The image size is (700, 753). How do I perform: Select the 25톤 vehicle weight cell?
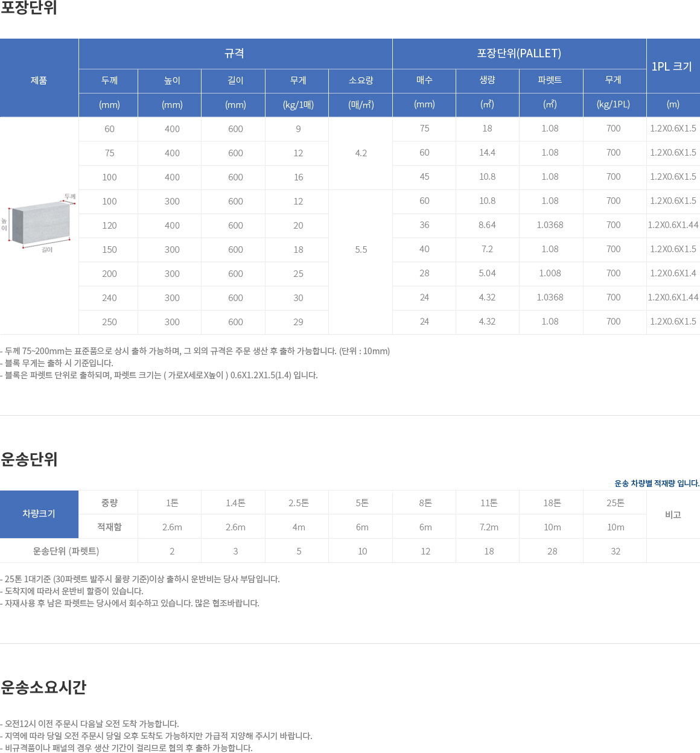[x=616, y=503]
